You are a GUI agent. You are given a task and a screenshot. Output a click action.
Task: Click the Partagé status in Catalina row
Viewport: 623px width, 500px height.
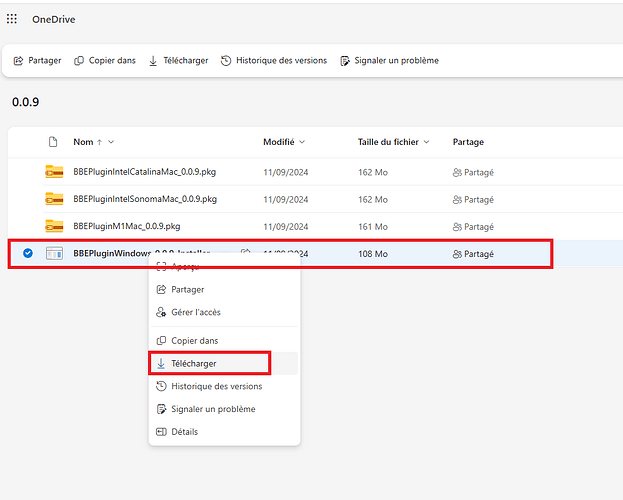click(473, 172)
